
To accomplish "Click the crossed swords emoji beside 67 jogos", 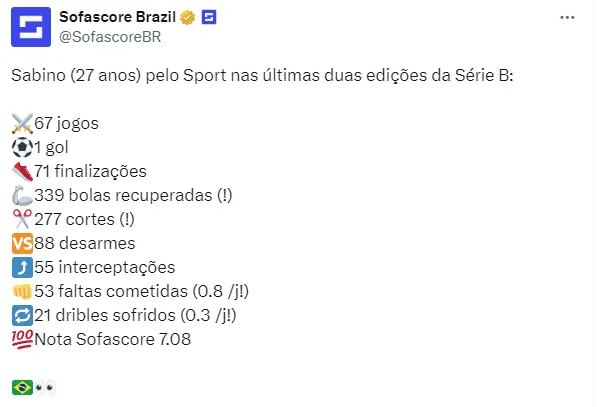I will 22,123.
